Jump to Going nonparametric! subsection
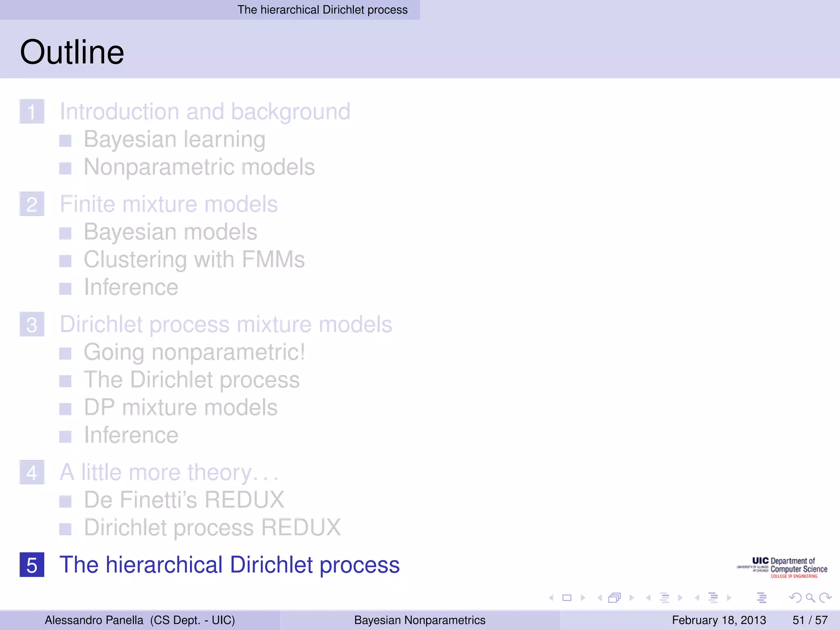This screenshot has height=630, width=840. click(194, 352)
